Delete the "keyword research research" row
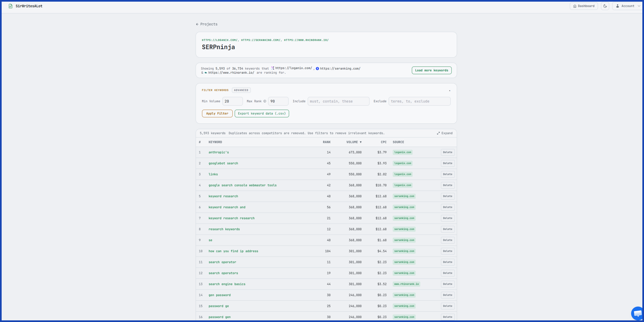Image resolution: width=644 pixels, height=322 pixels. 447,218
